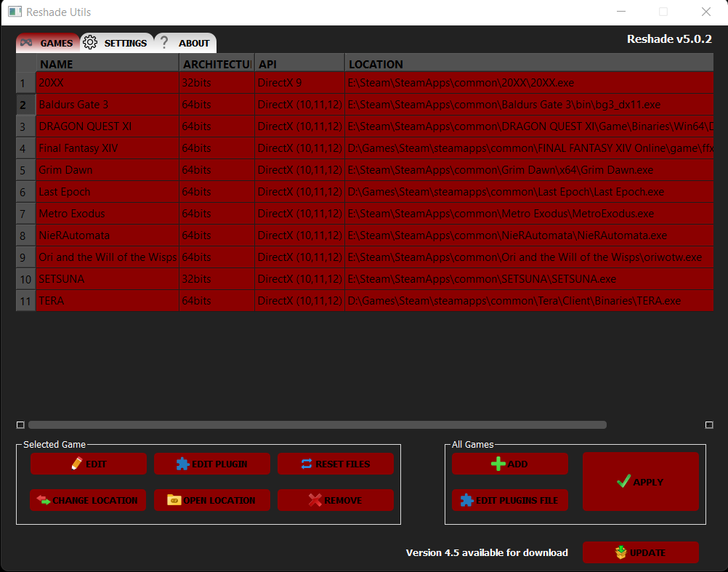Screen dimensions: 728x572
Task: Click the Reshade Utils app icon in title bar
Action: [x=15, y=12]
